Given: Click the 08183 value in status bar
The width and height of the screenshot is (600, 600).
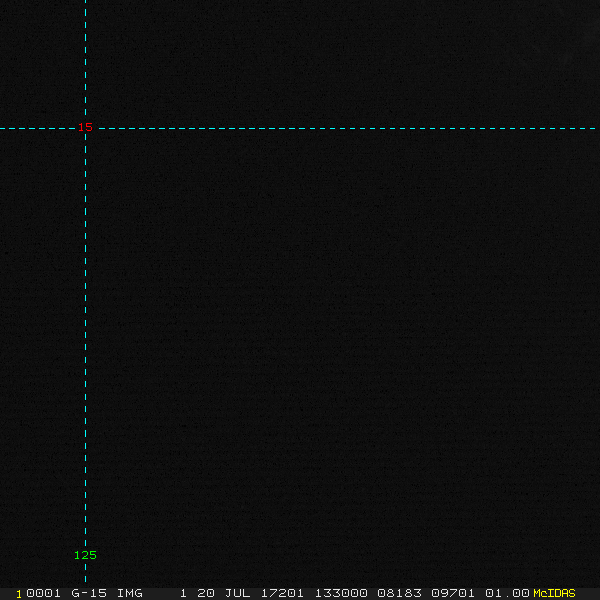Looking at the screenshot, I should click(x=399, y=593).
